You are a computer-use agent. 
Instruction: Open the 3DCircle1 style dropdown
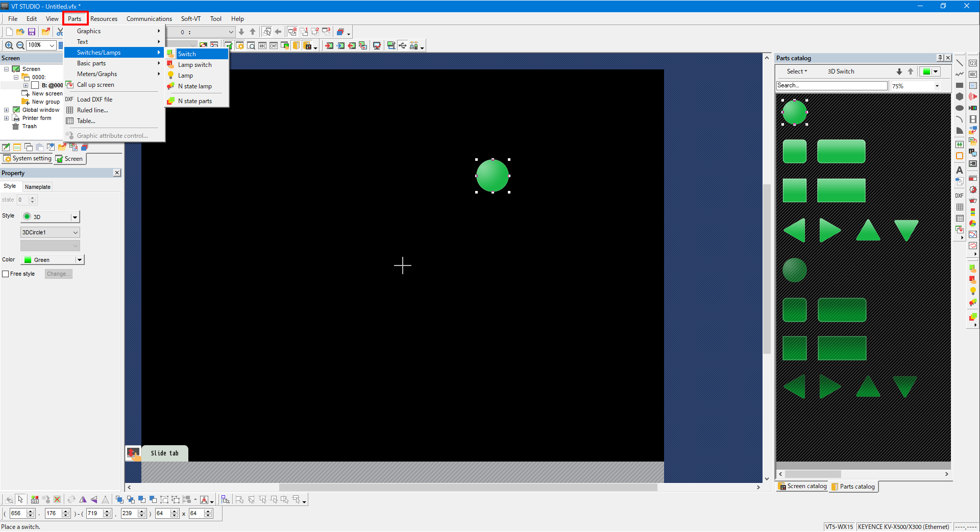[x=76, y=232]
